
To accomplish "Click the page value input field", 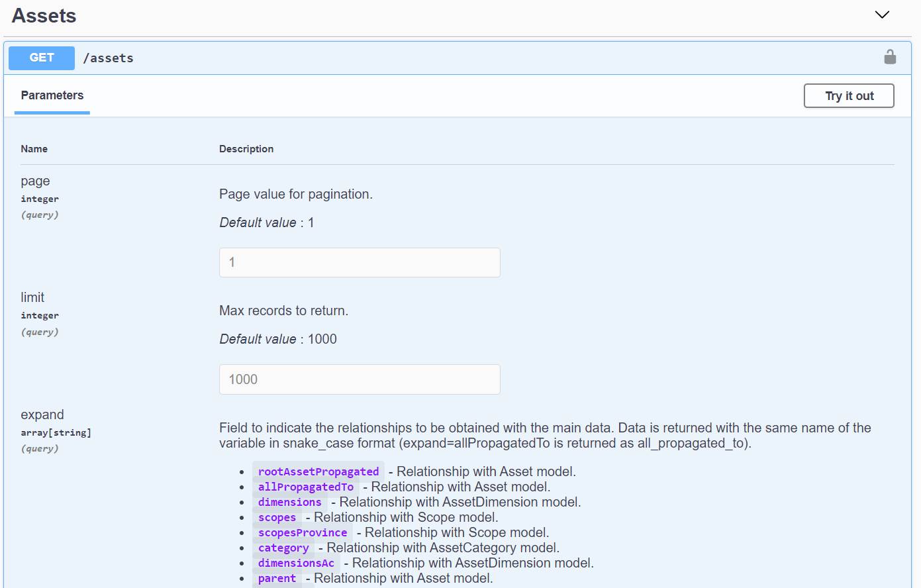I will tap(360, 262).
